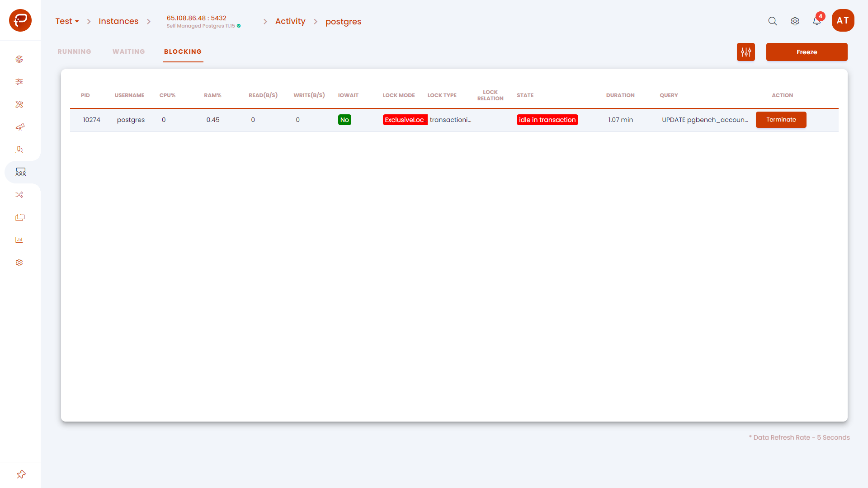Click the QUERY column header
The width and height of the screenshot is (868, 488).
(669, 95)
